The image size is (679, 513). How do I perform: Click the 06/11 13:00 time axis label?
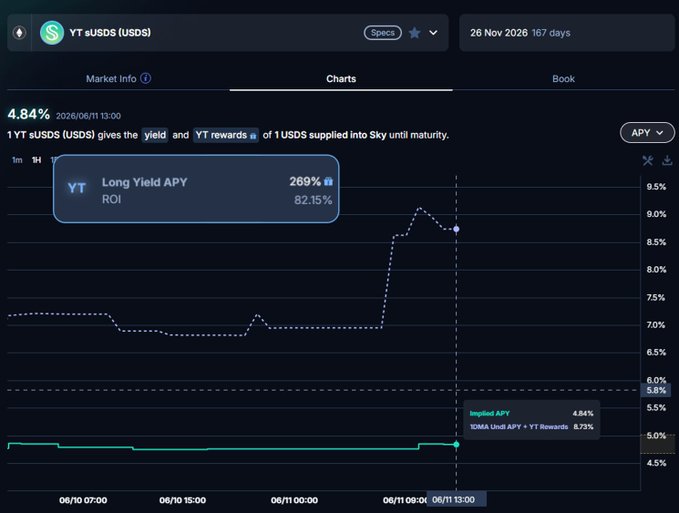[456, 500]
